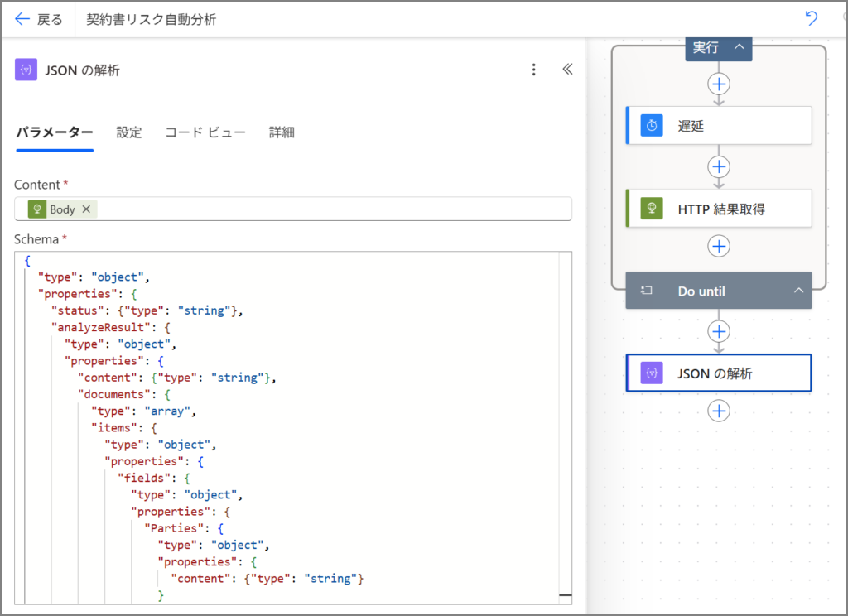Add step between Do until and JSON の解析
This screenshot has height=616, width=848.
click(x=719, y=331)
